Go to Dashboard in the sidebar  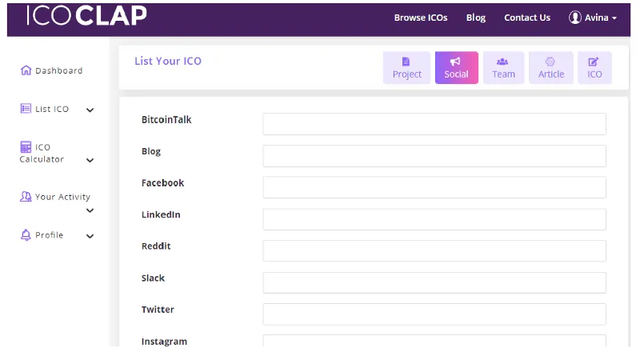(x=58, y=70)
